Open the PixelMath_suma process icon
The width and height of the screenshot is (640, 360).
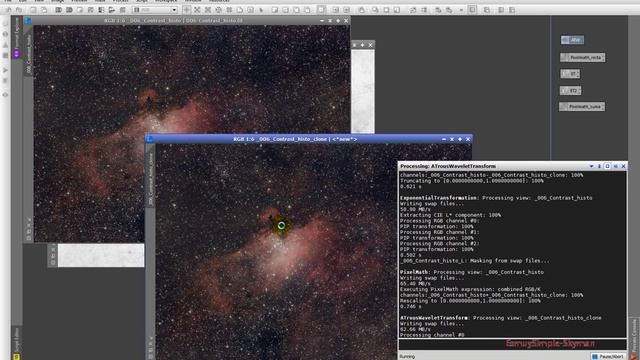tap(582, 107)
